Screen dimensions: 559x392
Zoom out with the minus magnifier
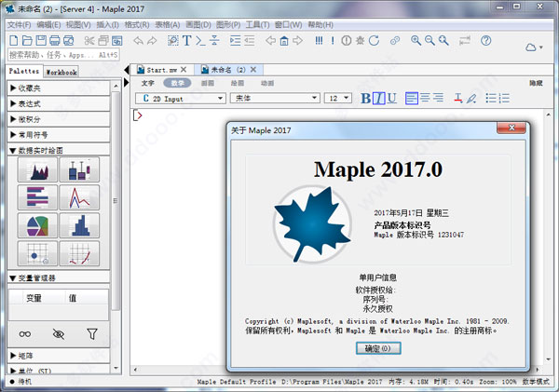point(429,41)
